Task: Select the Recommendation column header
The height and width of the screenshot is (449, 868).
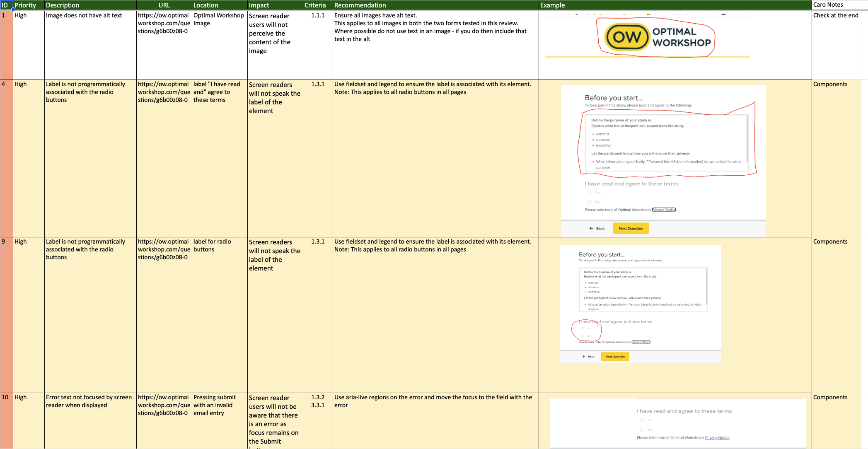Action: click(x=436, y=5)
